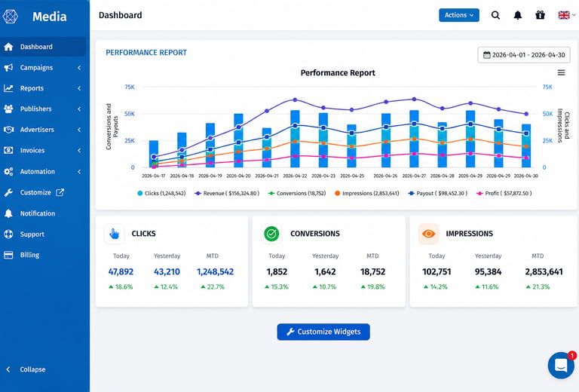Open the date range picker field

(524, 55)
